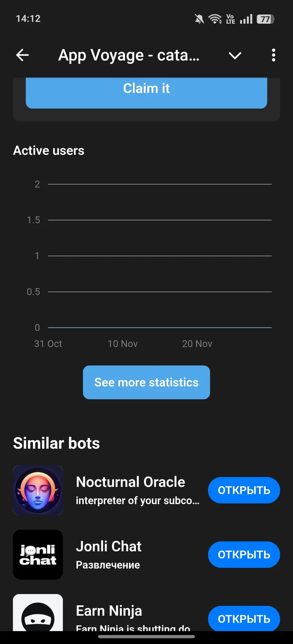Tap the cellular signal strength bars
The image size is (293, 644).
coord(246,18)
